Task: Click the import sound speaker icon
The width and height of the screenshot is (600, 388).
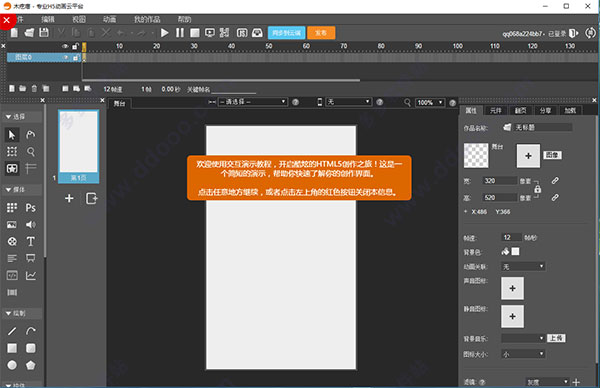Action: point(31,225)
